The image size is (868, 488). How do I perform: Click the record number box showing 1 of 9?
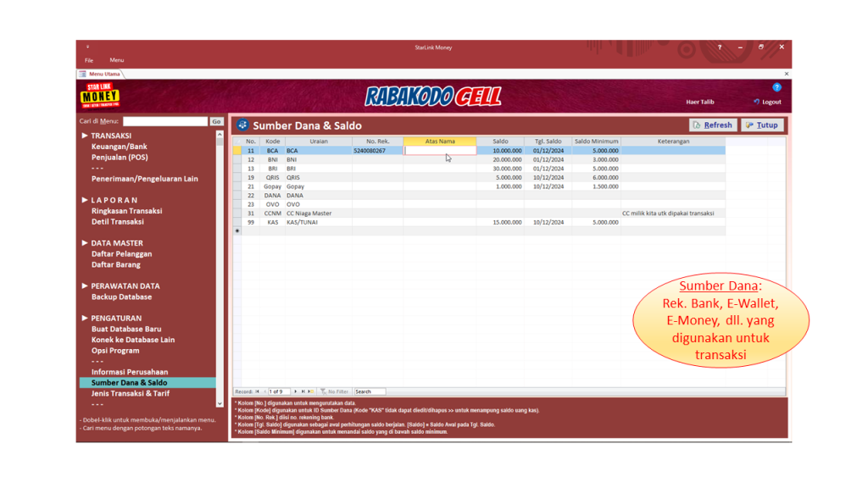click(279, 391)
